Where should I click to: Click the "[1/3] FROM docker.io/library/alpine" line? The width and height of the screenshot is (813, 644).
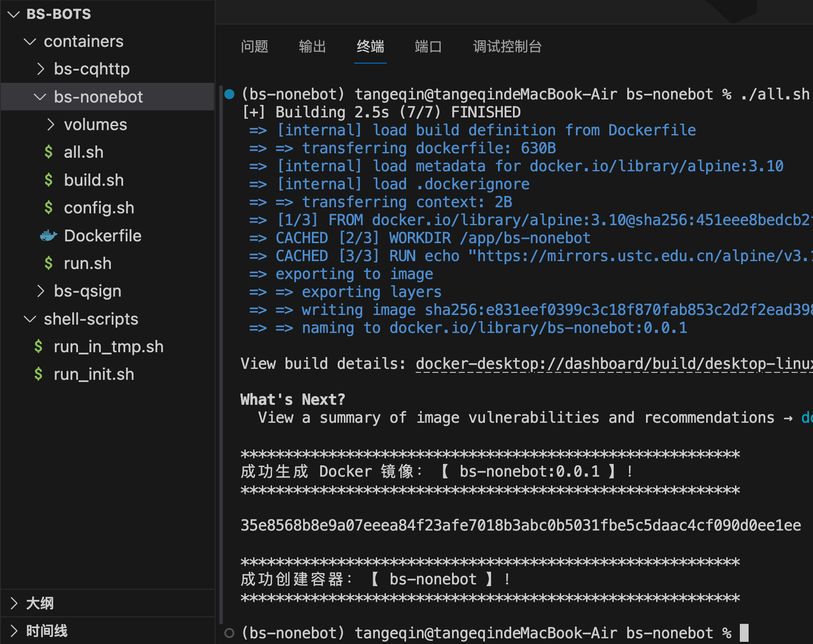(x=544, y=220)
